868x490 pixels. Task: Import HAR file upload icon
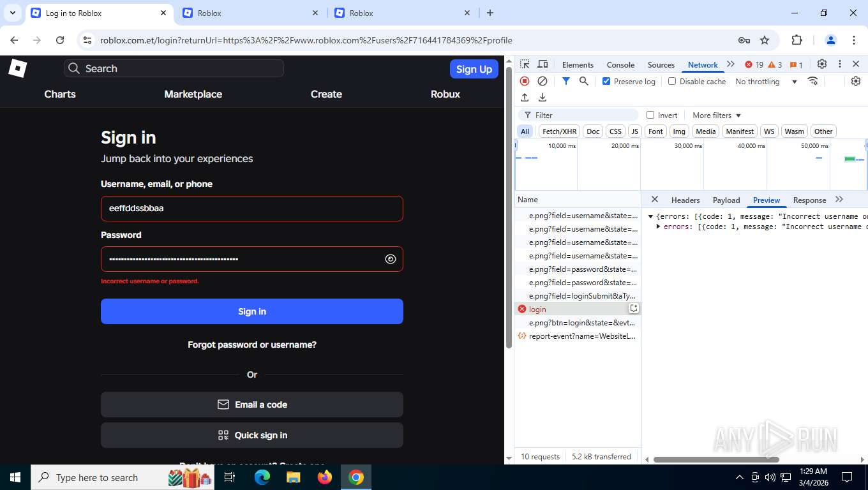[525, 98]
